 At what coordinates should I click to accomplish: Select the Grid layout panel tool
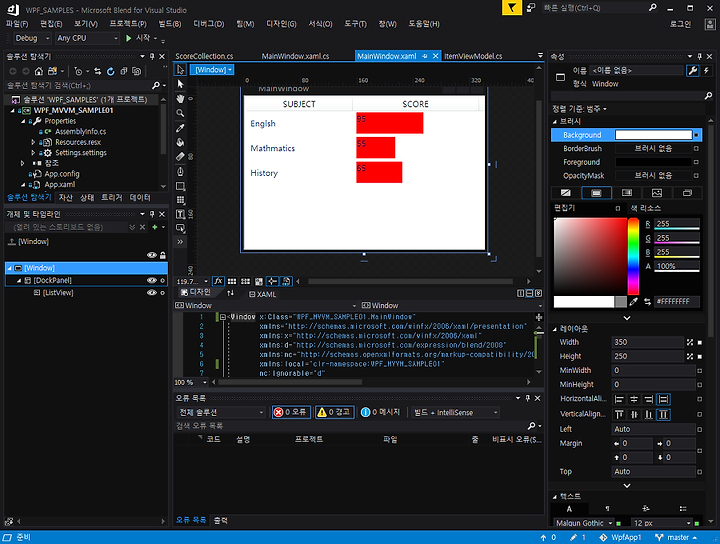pyautogui.click(x=180, y=200)
